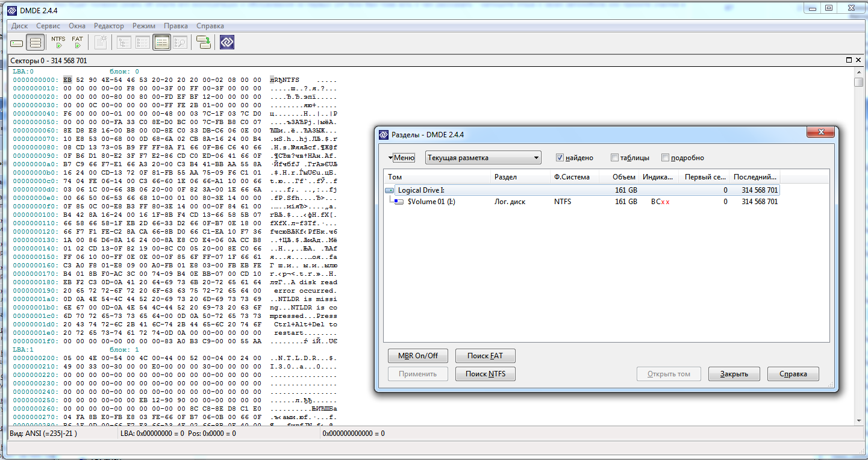Open the "Сервис" menu
Image resolution: width=868 pixels, height=460 pixels.
(x=48, y=26)
